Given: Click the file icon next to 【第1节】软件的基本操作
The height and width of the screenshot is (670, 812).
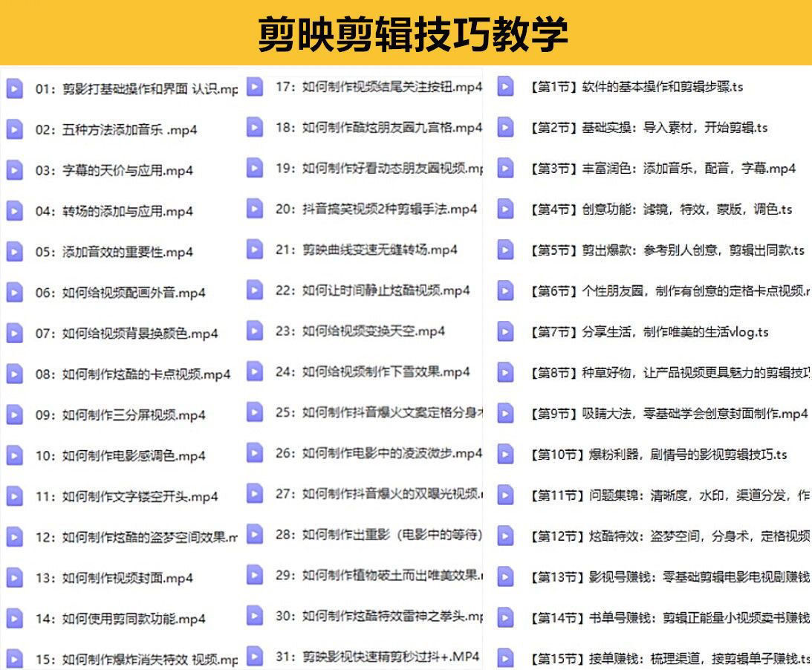Looking at the screenshot, I should (505, 87).
